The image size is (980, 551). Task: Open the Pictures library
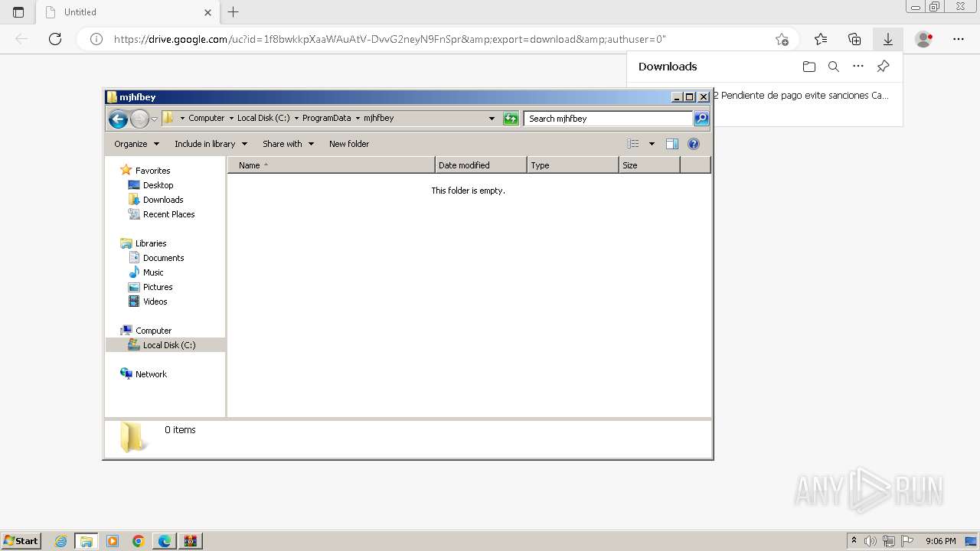[158, 287]
